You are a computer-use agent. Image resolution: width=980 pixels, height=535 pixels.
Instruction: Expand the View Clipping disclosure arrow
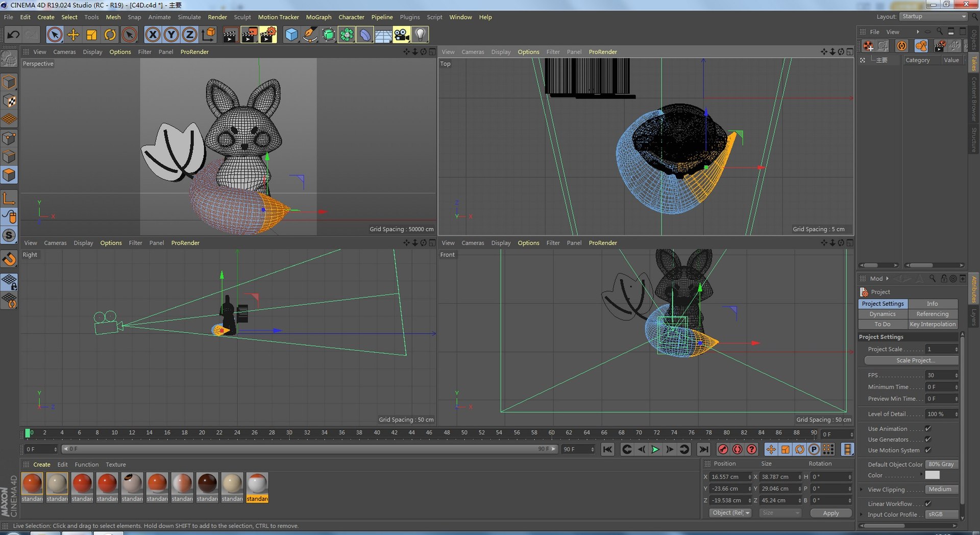(862, 490)
